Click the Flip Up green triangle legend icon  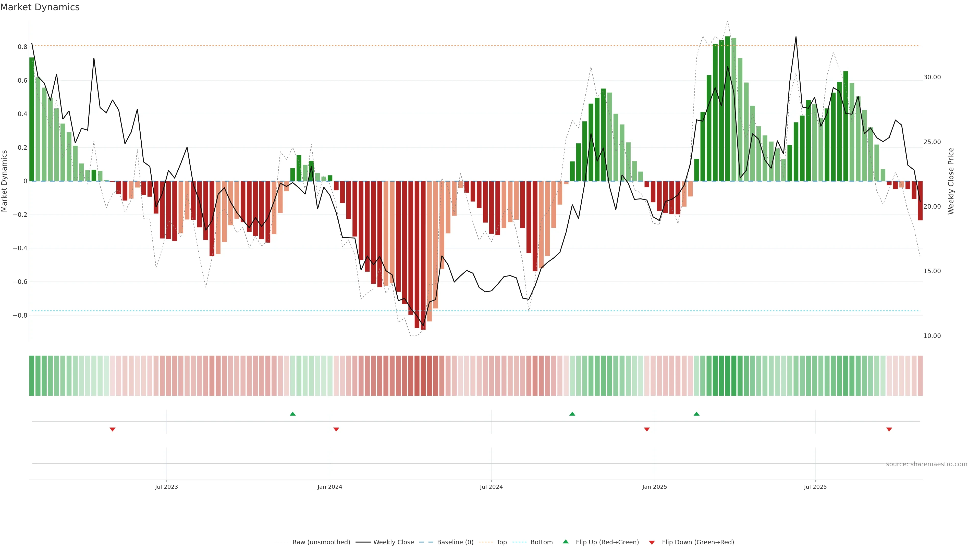click(566, 542)
